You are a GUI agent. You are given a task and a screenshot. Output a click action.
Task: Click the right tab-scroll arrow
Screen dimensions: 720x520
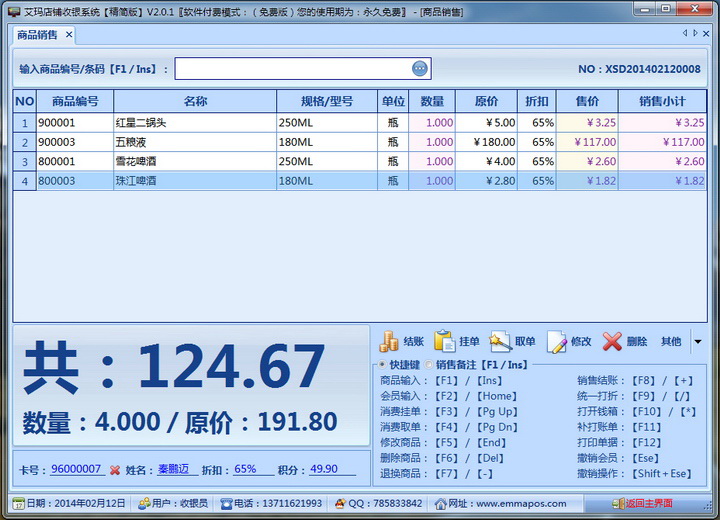[695, 33]
